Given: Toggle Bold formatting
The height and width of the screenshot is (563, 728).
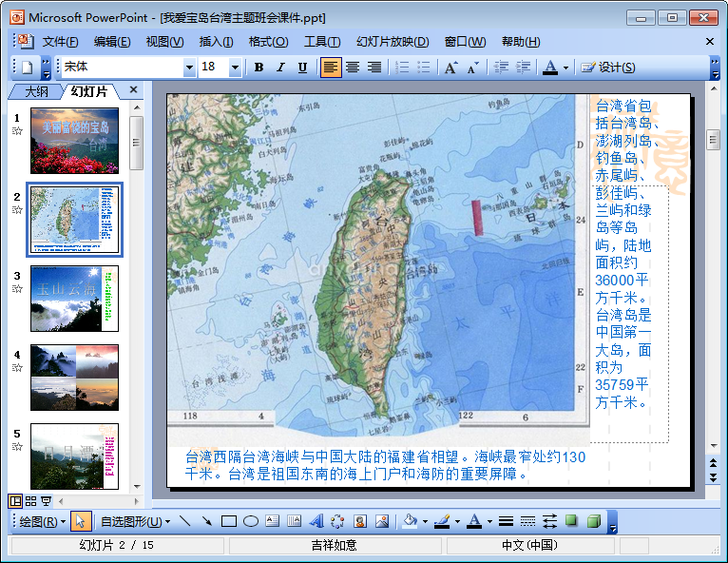Looking at the screenshot, I should (x=259, y=68).
